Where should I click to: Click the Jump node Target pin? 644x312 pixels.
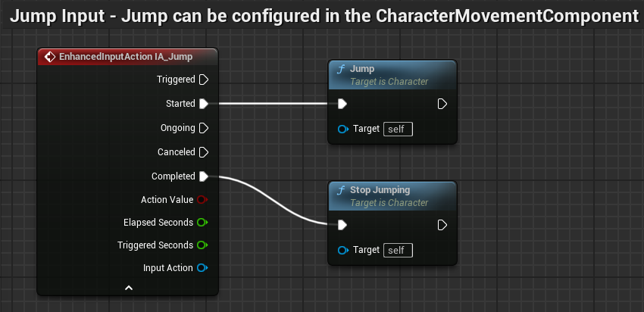[x=343, y=129]
